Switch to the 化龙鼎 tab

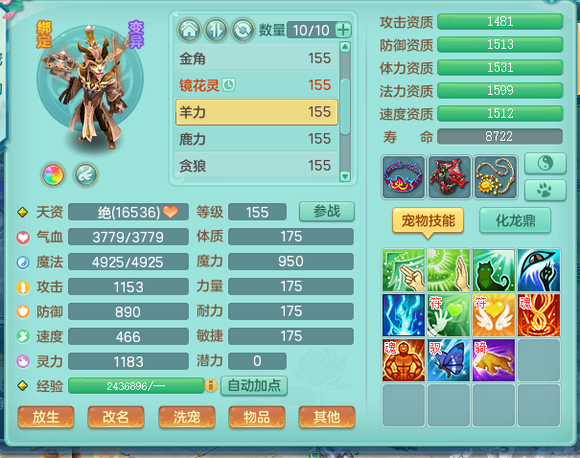(515, 220)
